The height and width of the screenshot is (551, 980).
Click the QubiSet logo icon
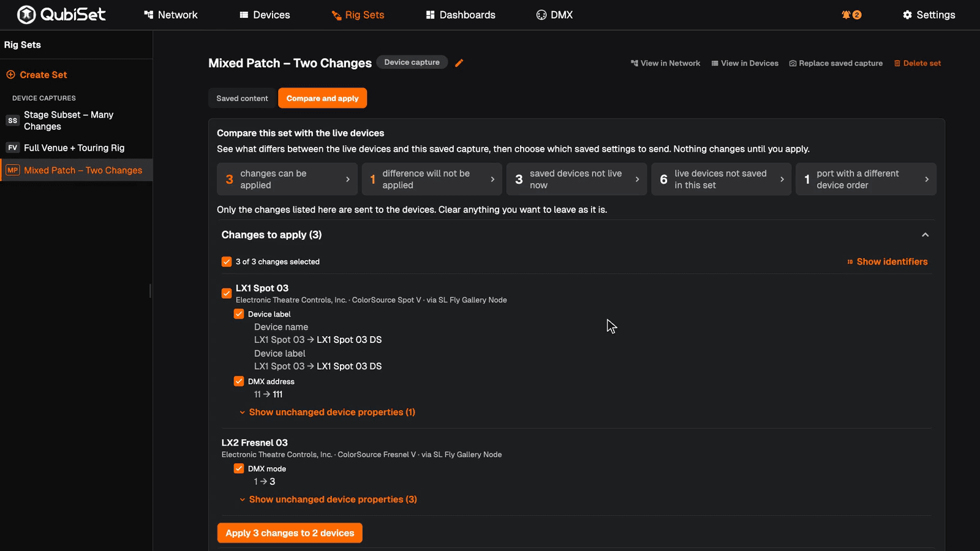point(26,15)
